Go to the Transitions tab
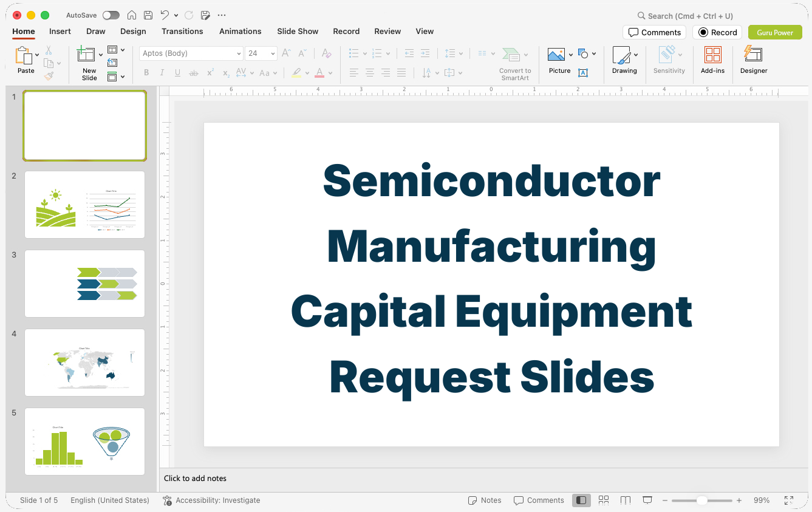This screenshot has width=812, height=512. 182,32
